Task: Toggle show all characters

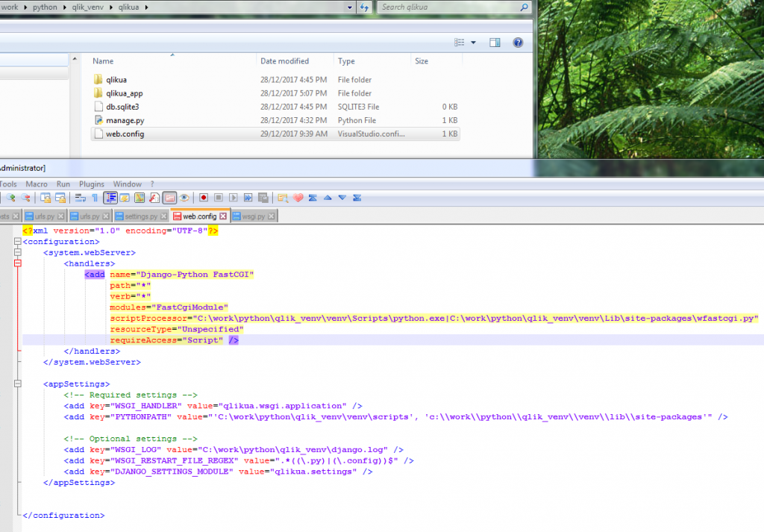Action: click(95, 198)
